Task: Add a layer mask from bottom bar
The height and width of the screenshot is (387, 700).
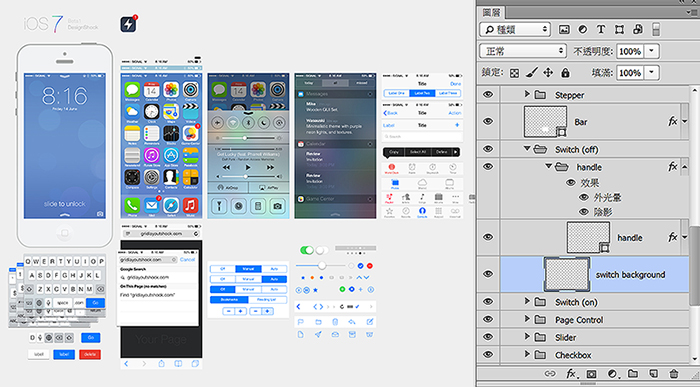Action: pyautogui.click(x=592, y=374)
